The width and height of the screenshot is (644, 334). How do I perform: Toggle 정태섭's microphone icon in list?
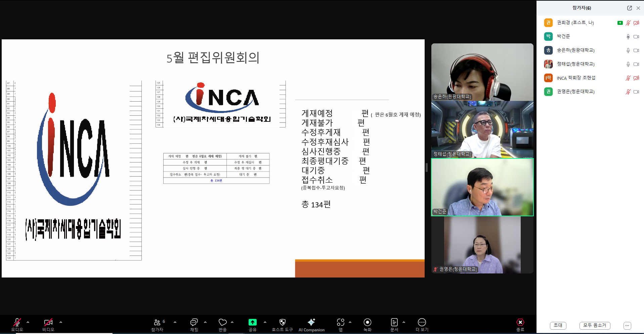(628, 64)
